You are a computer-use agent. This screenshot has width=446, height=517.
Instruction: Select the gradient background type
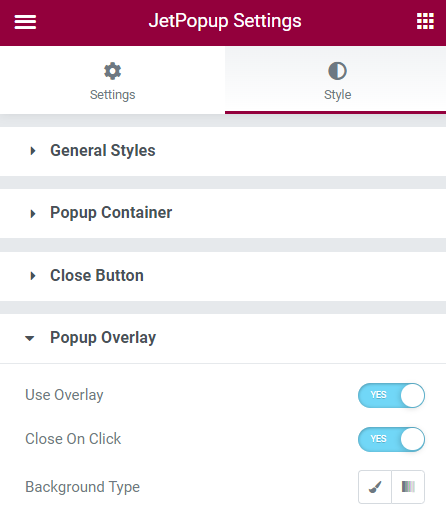click(408, 487)
